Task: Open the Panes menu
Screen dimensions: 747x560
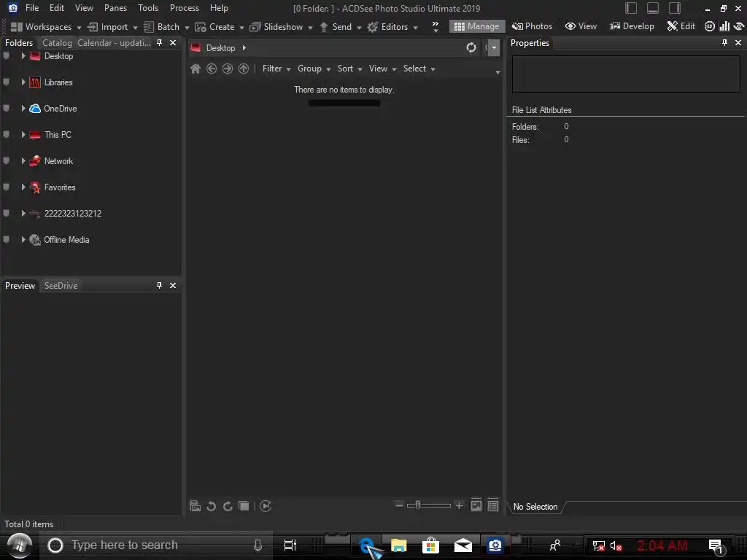Action: tap(116, 8)
